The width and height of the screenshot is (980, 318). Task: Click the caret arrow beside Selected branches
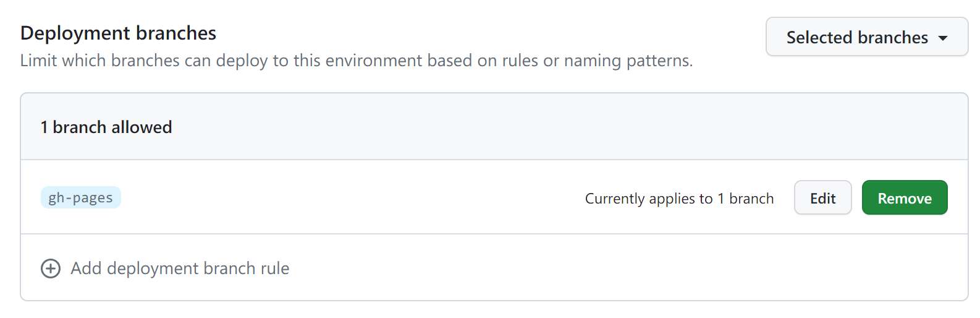click(943, 38)
